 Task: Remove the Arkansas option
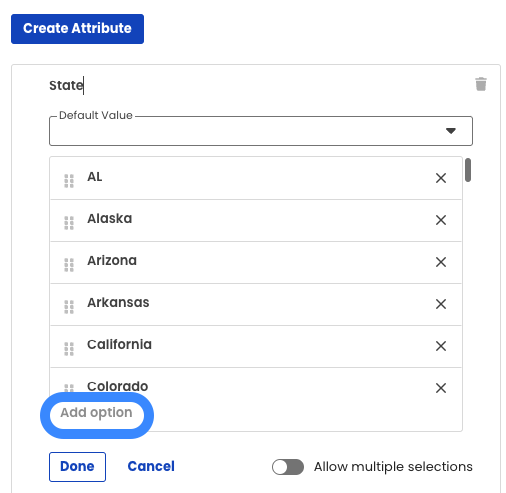[441, 304]
